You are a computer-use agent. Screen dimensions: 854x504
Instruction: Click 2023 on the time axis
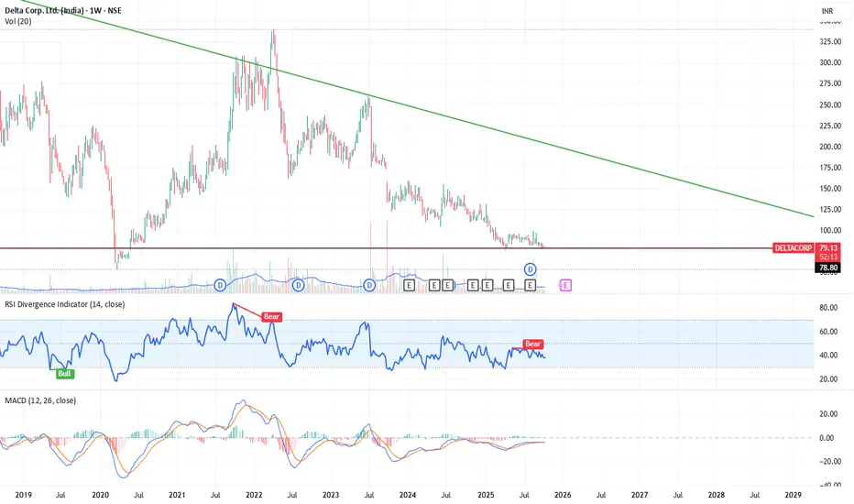331,495
